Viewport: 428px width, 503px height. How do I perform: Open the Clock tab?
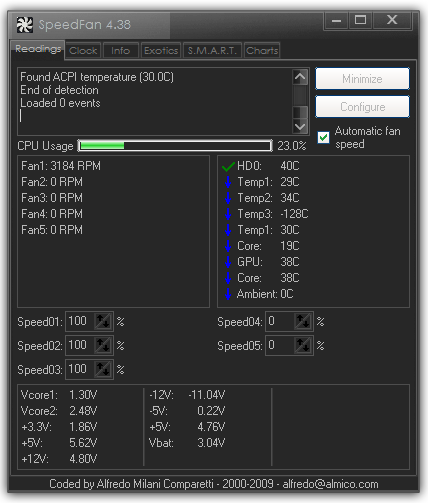click(83, 51)
